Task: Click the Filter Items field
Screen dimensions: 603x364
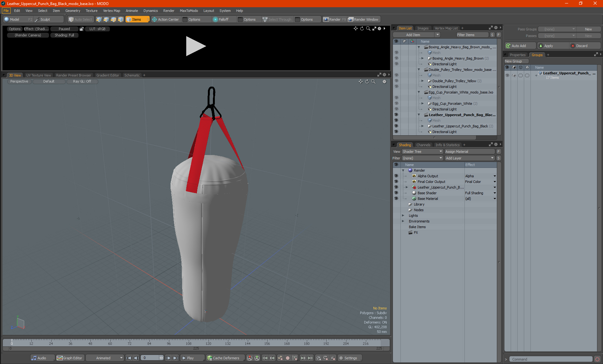Action: (472, 35)
